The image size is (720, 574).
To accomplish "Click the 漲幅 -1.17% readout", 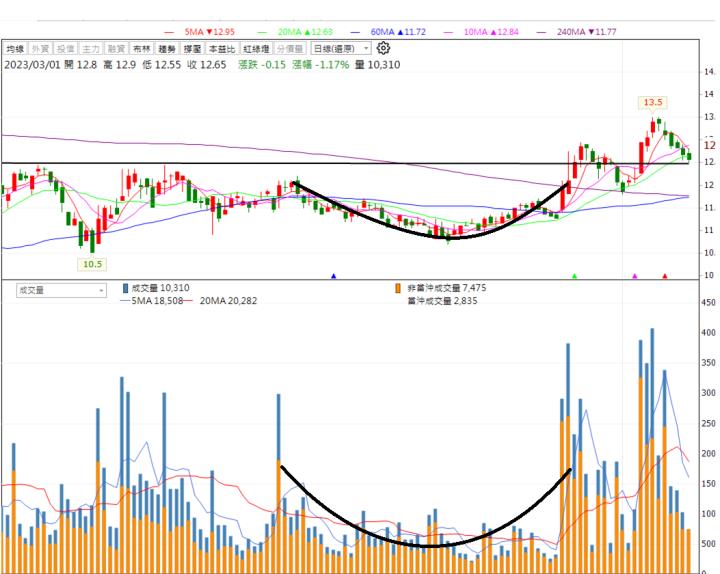I will point(321,65).
